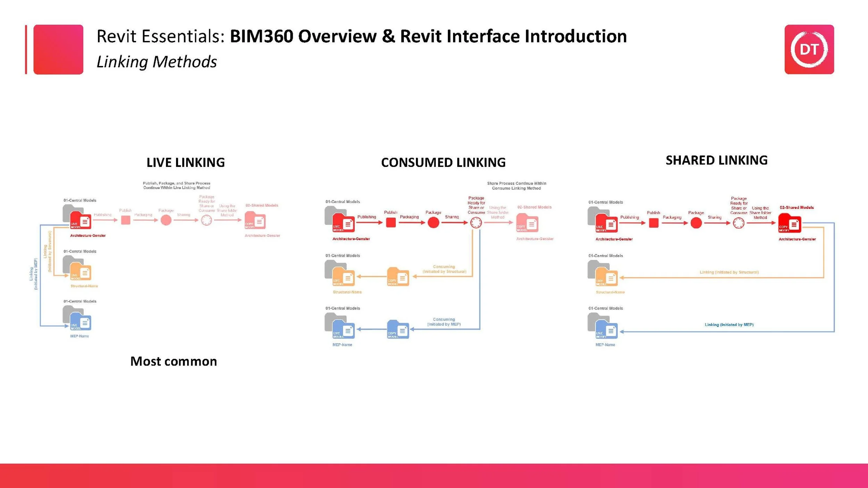The width and height of the screenshot is (868, 488).
Task: Click the '02-Shared Models' label under Consumed Linking
Action: [x=534, y=207]
